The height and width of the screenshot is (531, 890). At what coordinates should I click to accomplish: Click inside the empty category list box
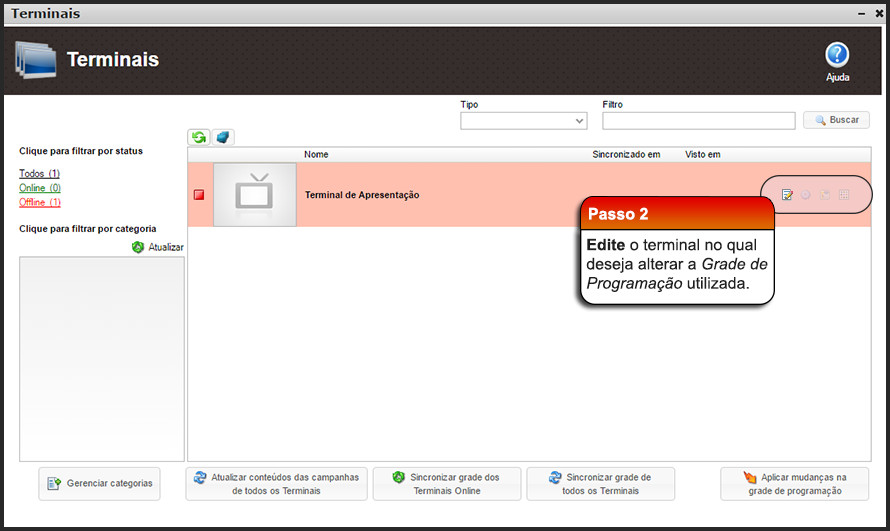coord(102,359)
